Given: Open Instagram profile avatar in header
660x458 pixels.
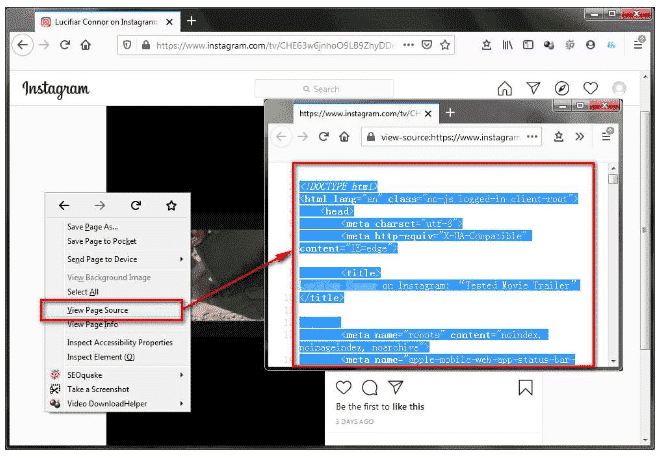Looking at the screenshot, I should tap(619, 88).
